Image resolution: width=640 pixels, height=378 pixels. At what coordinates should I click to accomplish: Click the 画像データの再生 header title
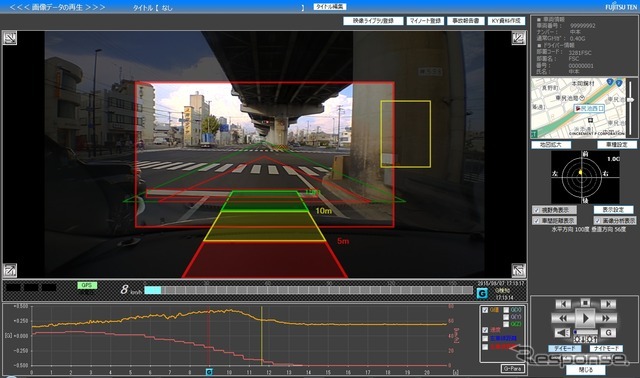tap(58, 7)
